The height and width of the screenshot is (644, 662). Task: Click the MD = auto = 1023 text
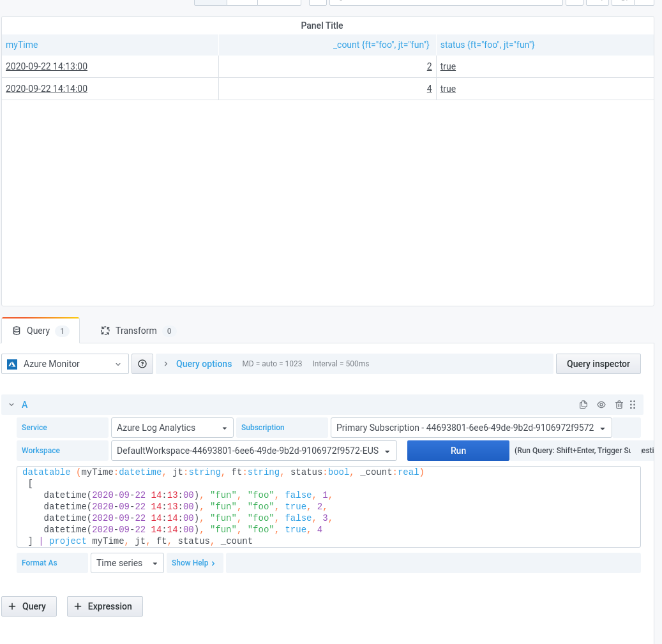[272, 364]
